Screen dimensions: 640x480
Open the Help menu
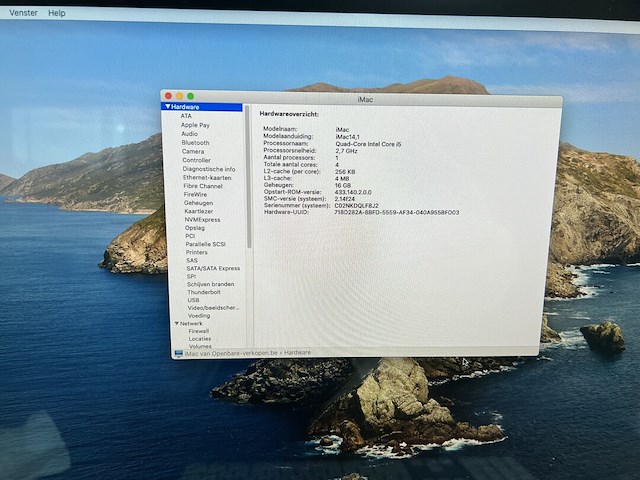(57, 13)
